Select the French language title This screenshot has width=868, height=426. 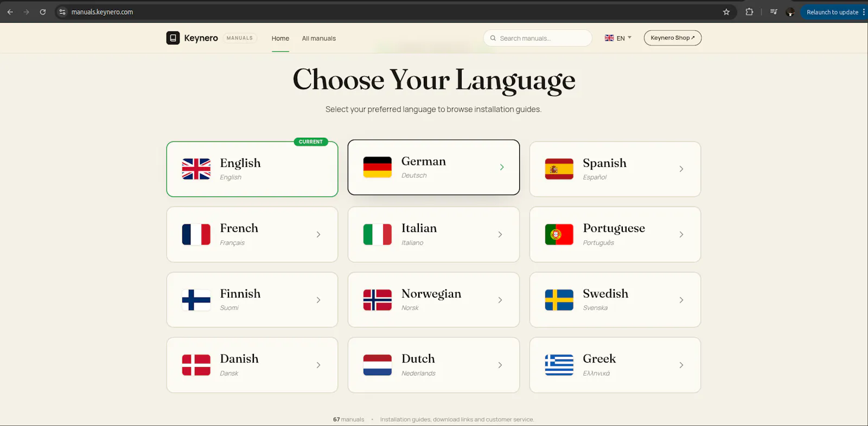coord(239,228)
